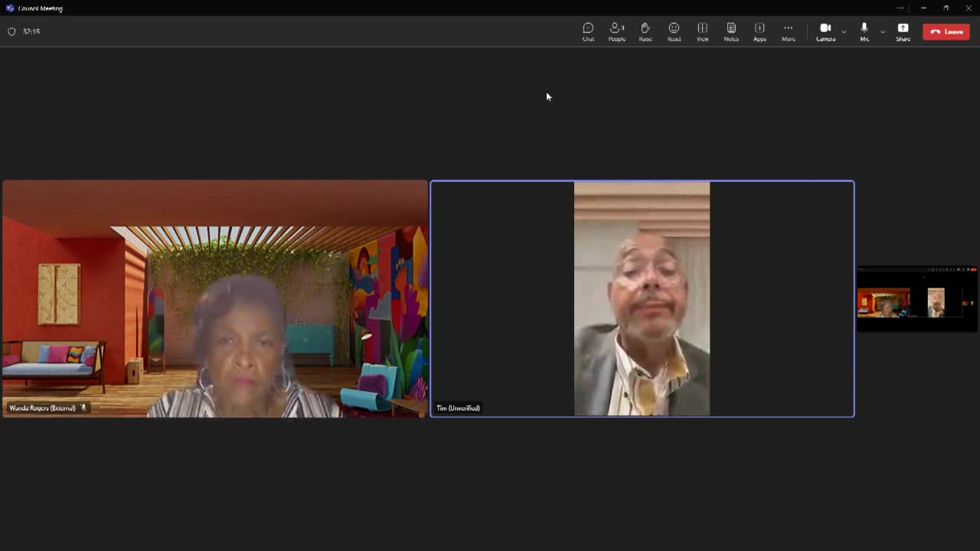The height and width of the screenshot is (551, 980).
Task: Leave the meeting
Action: 946,31
